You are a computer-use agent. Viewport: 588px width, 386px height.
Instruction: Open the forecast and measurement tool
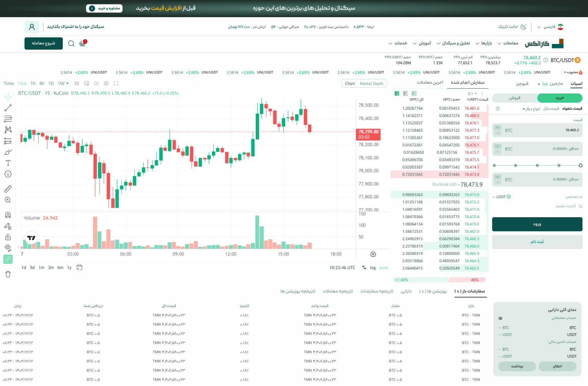click(8, 141)
